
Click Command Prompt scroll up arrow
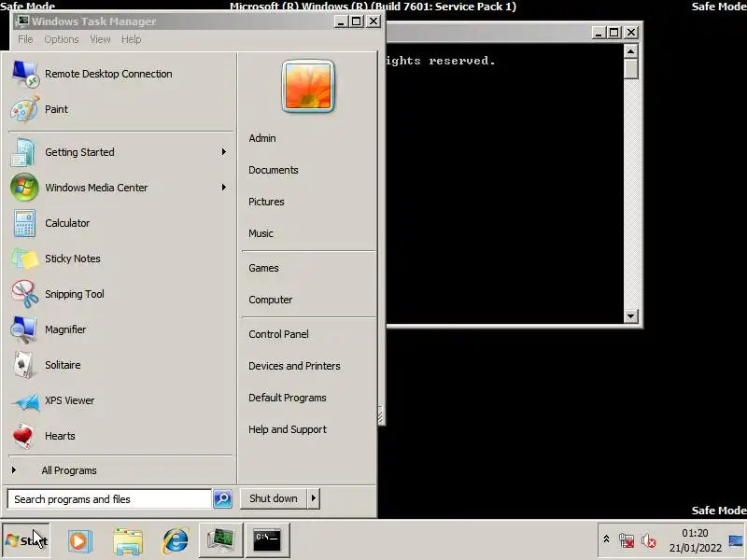(x=630, y=51)
